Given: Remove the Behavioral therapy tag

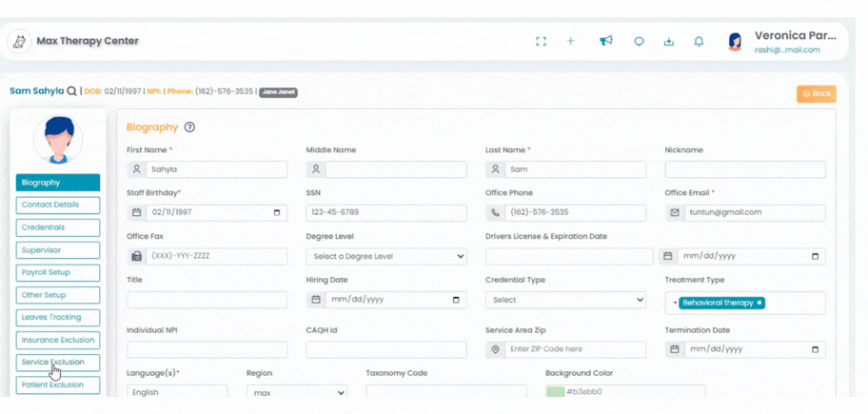Looking at the screenshot, I should [x=759, y=303].
